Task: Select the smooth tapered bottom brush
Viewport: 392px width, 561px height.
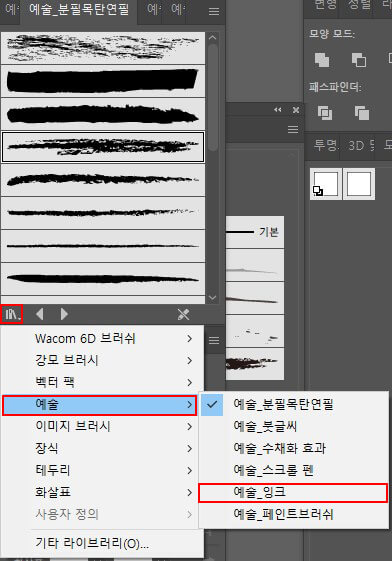Action: 103,279
